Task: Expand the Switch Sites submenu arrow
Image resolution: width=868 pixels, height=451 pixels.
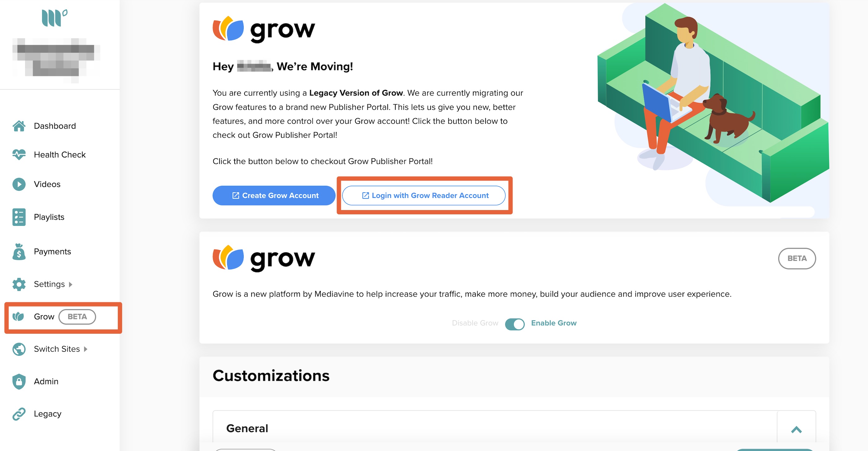Action: click(86, 349)
